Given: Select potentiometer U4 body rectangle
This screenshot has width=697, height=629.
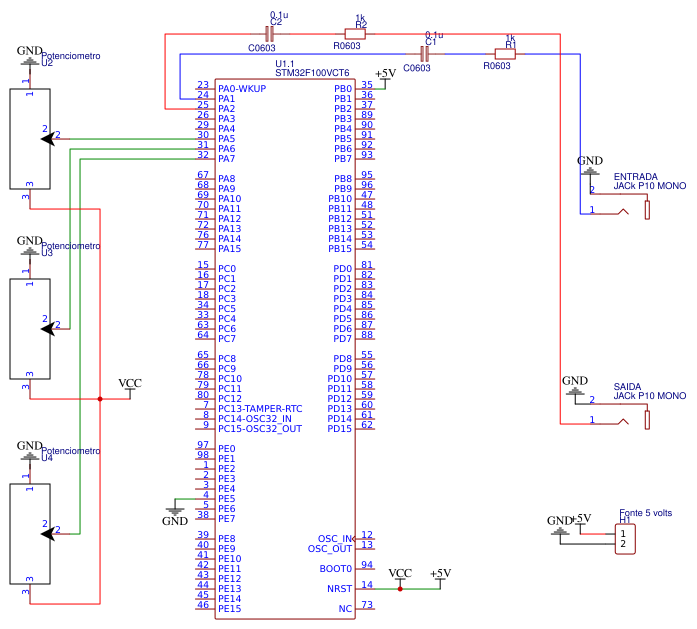Looking at the screenshot, I should pos(30,534).
